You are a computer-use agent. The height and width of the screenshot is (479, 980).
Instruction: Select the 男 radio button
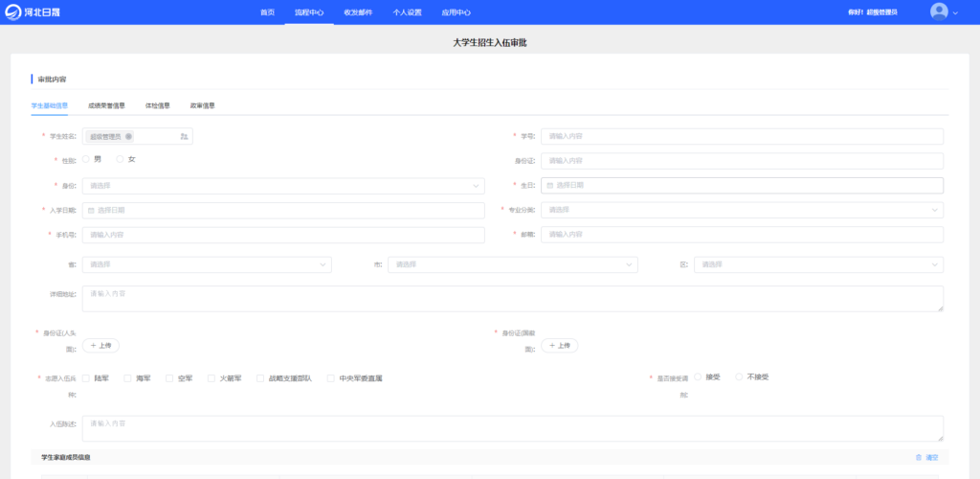pos(86,159)
